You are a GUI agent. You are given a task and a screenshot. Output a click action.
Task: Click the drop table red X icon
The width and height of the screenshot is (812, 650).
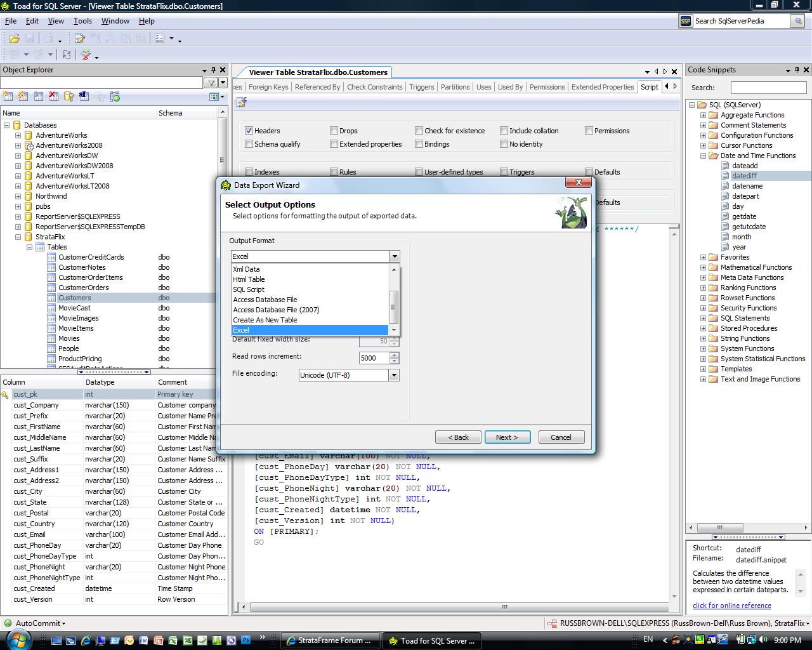pyautogui.click(x=54, y=96)
